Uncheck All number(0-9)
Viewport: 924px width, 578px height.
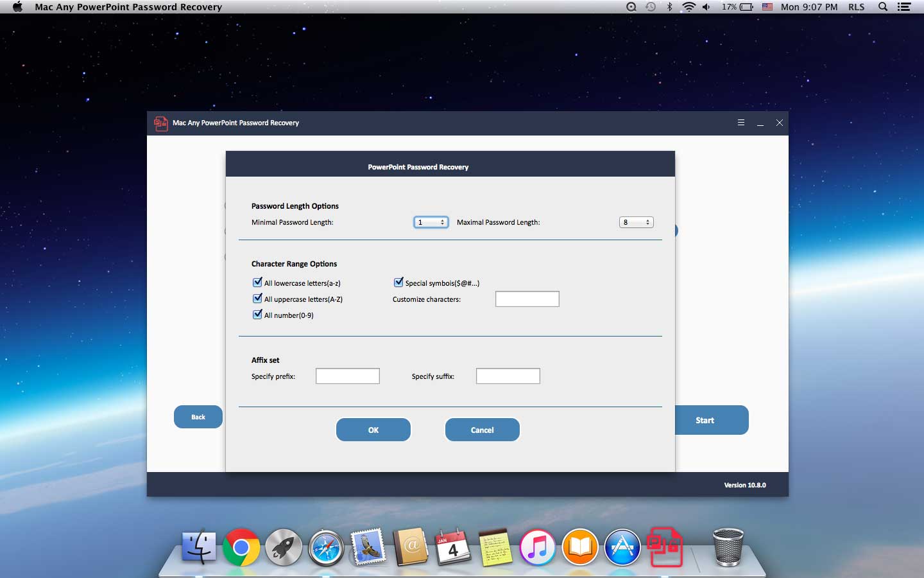pyautogui.click(x=257, y=314)
